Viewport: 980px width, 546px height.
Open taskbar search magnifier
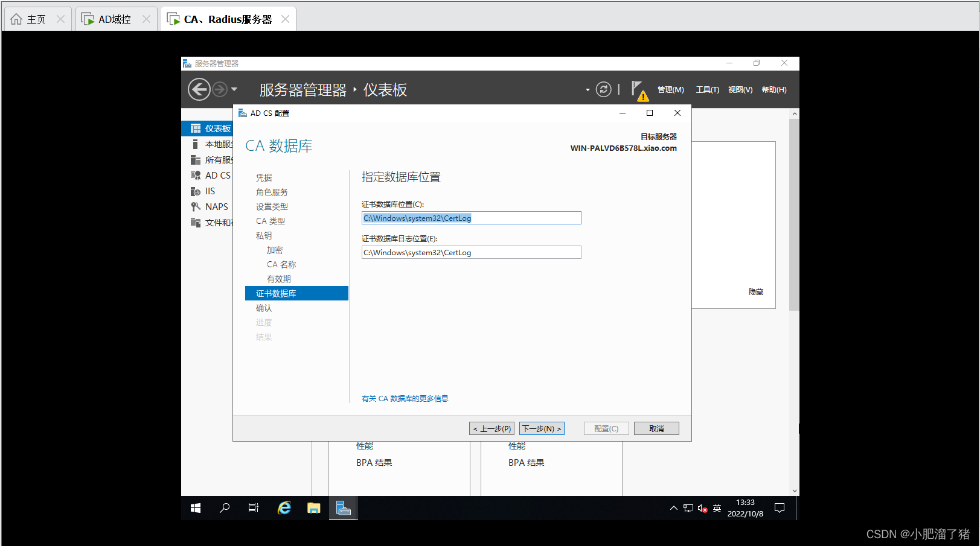[225, 508]
